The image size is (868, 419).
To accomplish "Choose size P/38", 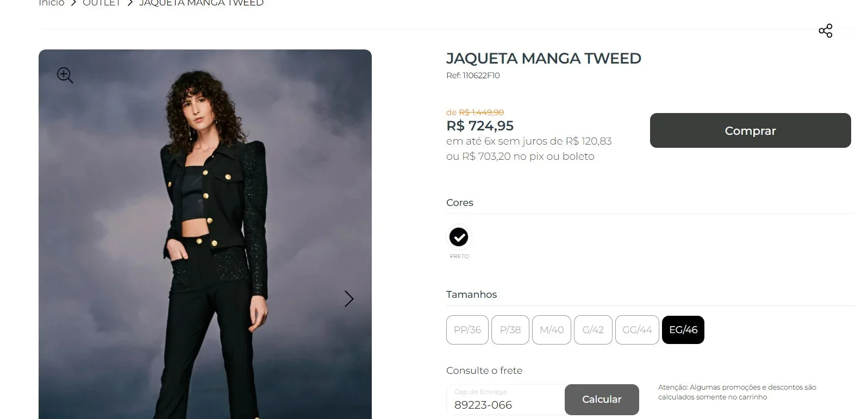I will click(x=510, y=330).
